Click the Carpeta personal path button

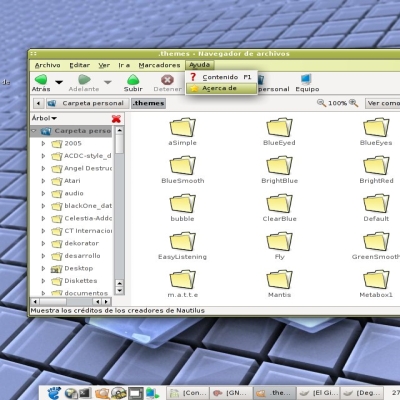coord(87,103)
